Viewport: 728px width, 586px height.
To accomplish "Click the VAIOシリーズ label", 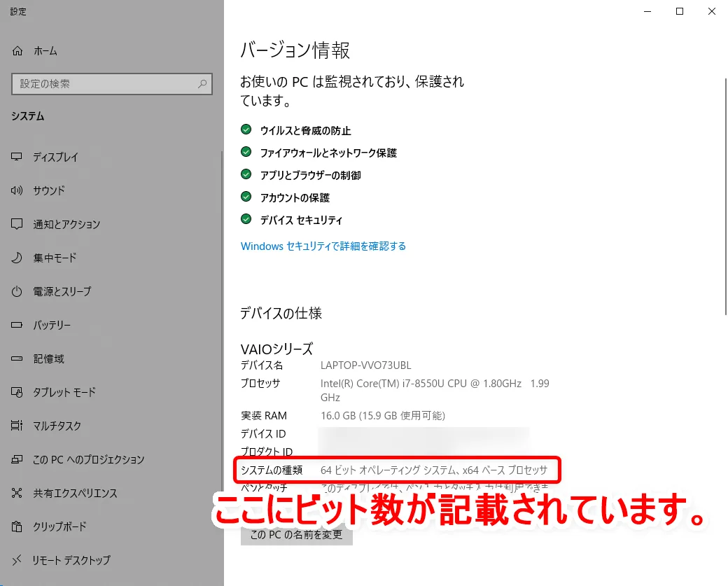I will (276, 349).
